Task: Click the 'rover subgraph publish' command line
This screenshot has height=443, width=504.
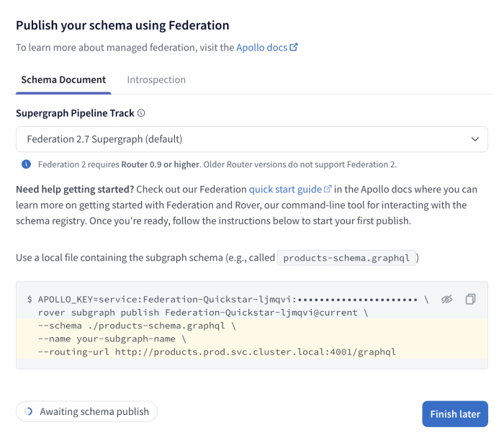Action: [203, 313]
